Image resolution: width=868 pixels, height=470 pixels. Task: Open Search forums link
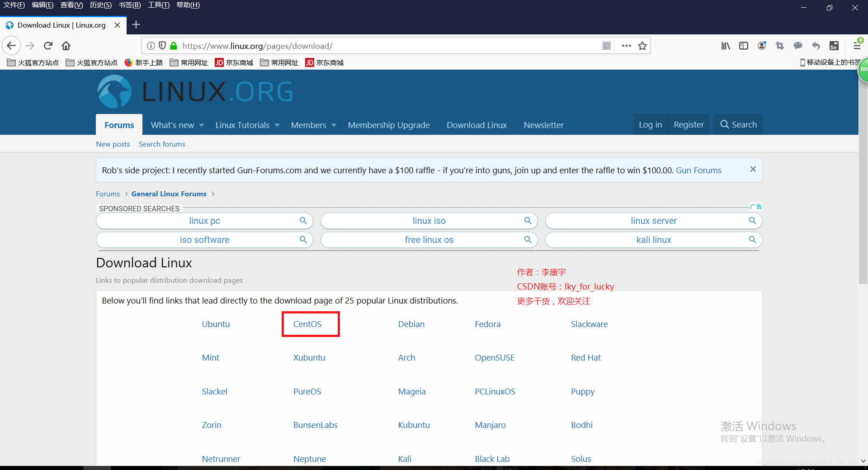coord(162,144)
